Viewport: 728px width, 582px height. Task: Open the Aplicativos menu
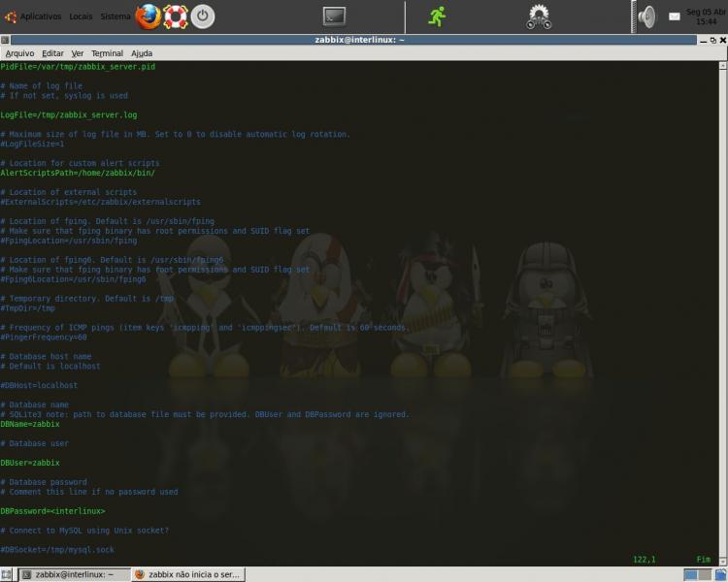[41, 16]
